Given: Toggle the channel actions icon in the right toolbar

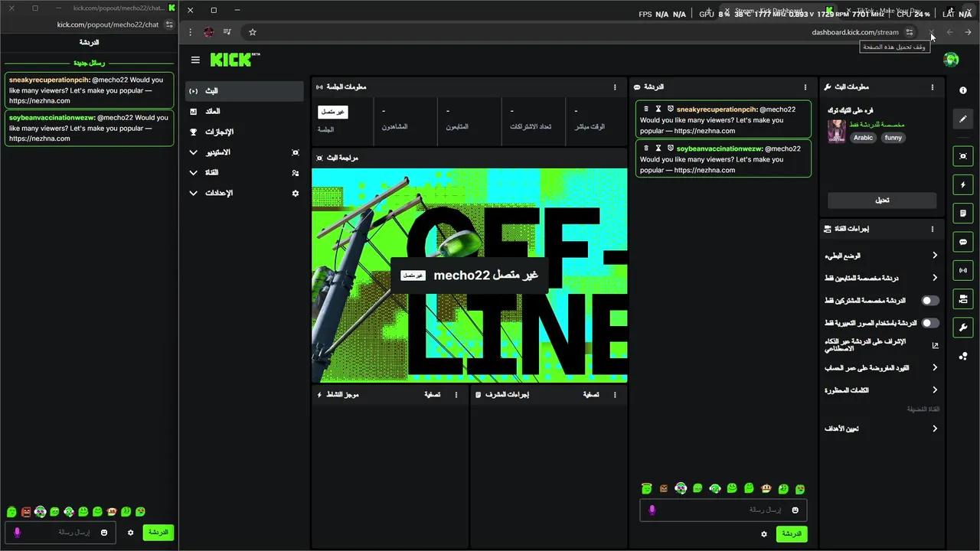Looking at the screenshot, I should pyautogui.click(x=963, y=298).
